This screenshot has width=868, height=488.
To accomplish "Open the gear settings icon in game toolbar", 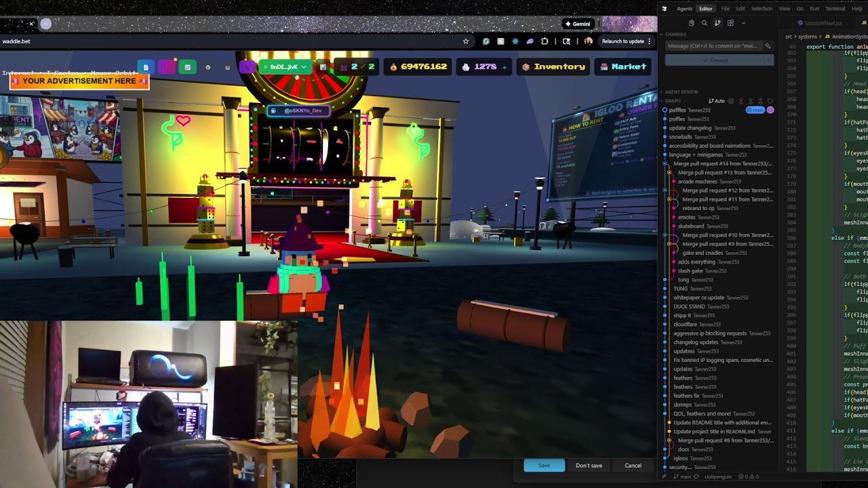I will 208,67.
